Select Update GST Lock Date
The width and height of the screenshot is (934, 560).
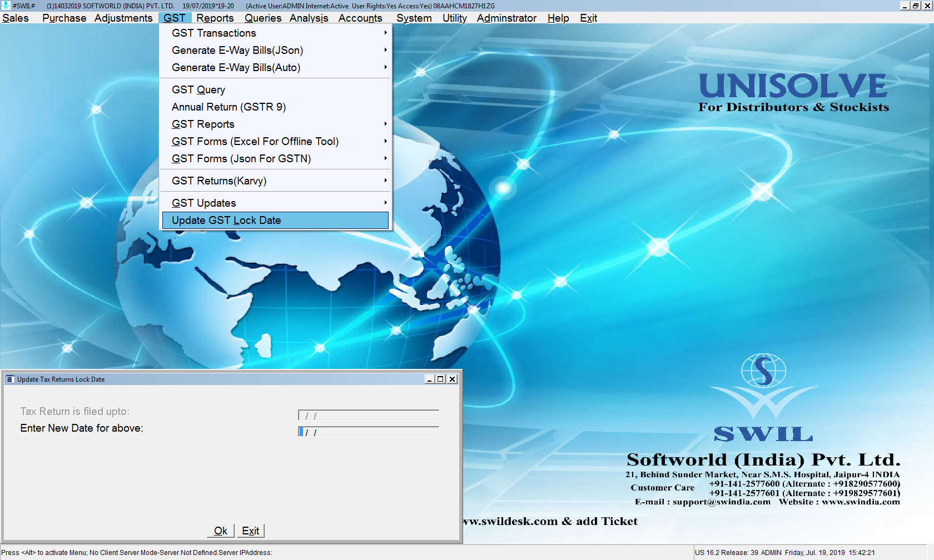[275, 221]
